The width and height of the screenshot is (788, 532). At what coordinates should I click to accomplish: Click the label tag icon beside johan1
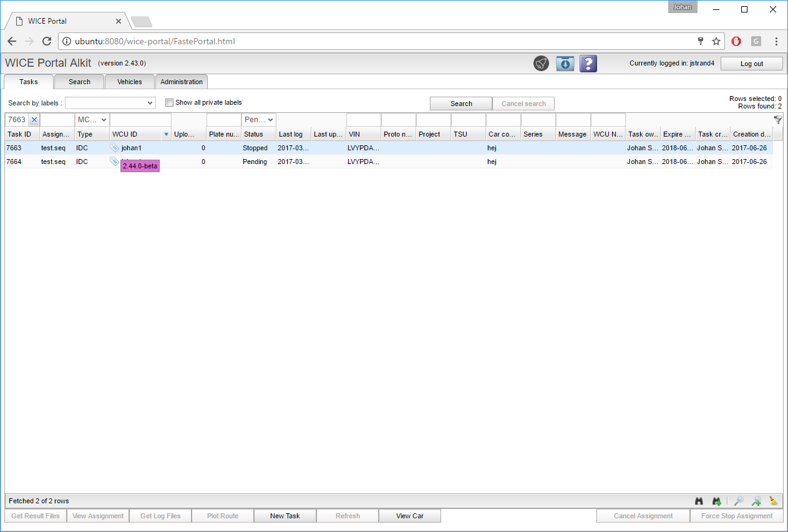(x=114, y=148)
